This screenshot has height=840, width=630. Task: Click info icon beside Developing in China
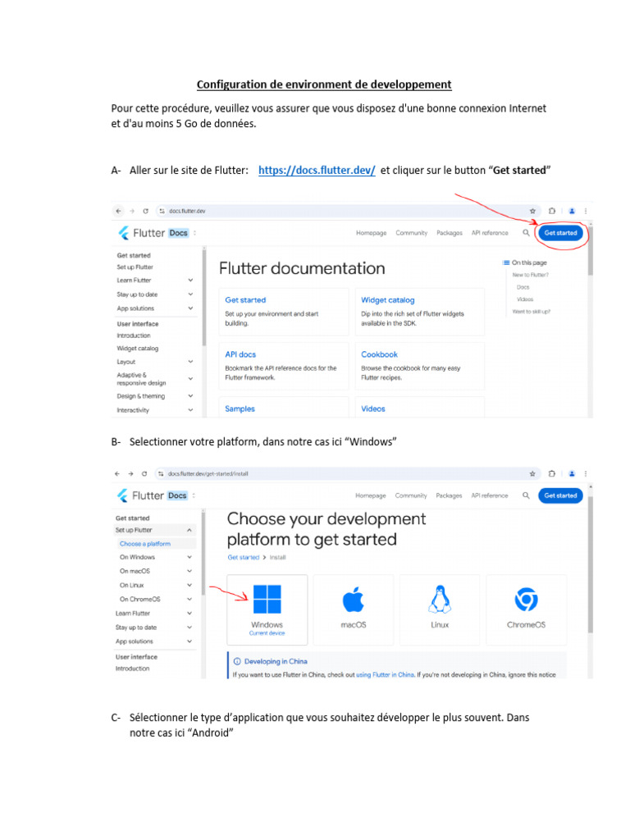tap(237, 661)
